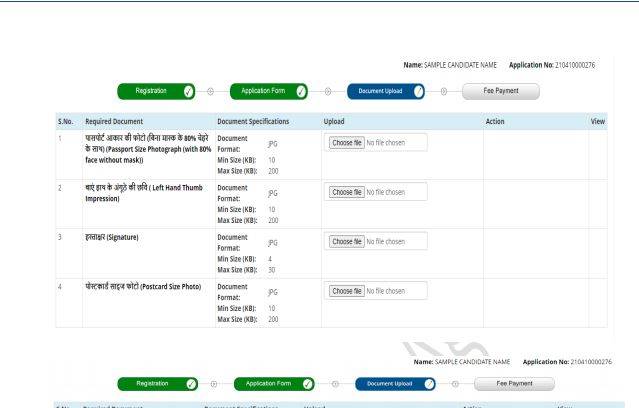Switch to the upper Application Form step
This screenshot has height=408, width=639.
click(264, 92)
